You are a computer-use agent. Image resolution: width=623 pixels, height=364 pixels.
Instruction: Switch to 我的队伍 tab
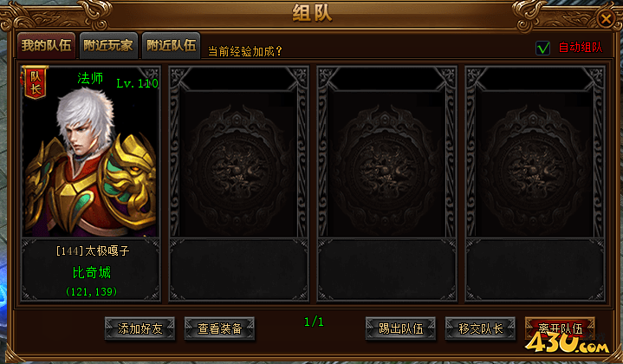point(46,46)
